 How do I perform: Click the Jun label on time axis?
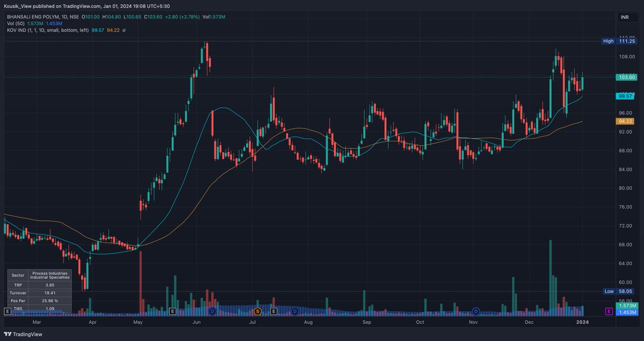(x=196, y=322)
